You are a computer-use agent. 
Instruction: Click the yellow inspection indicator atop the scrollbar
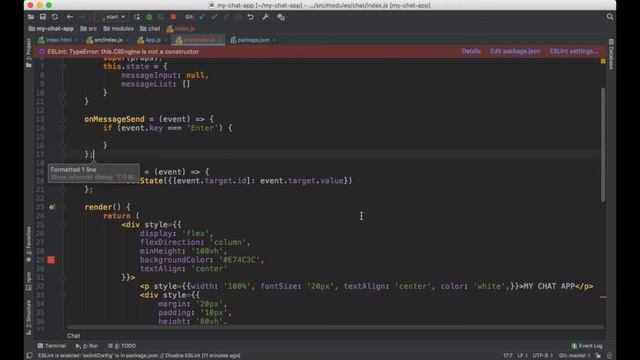pos(603,61)
